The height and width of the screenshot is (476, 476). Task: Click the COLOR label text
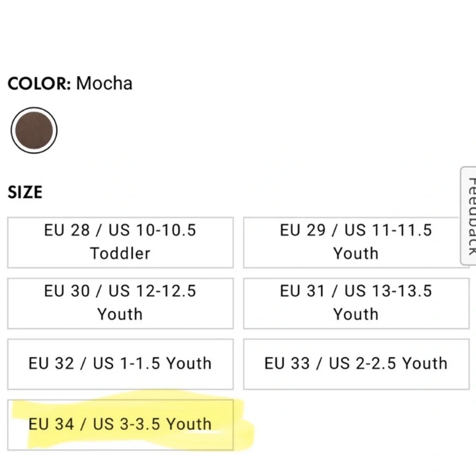pos(40,83)
